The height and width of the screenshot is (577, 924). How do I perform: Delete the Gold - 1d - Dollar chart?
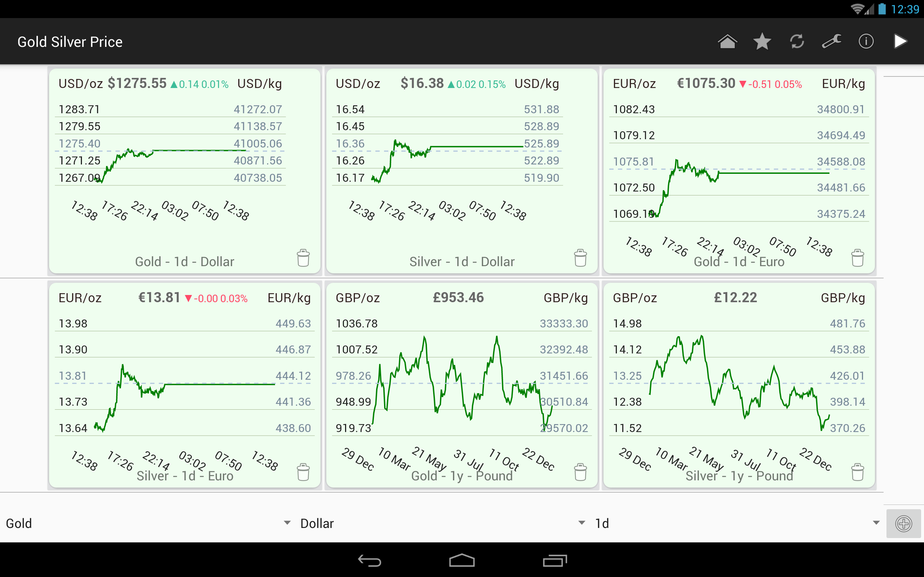[303, 258]
